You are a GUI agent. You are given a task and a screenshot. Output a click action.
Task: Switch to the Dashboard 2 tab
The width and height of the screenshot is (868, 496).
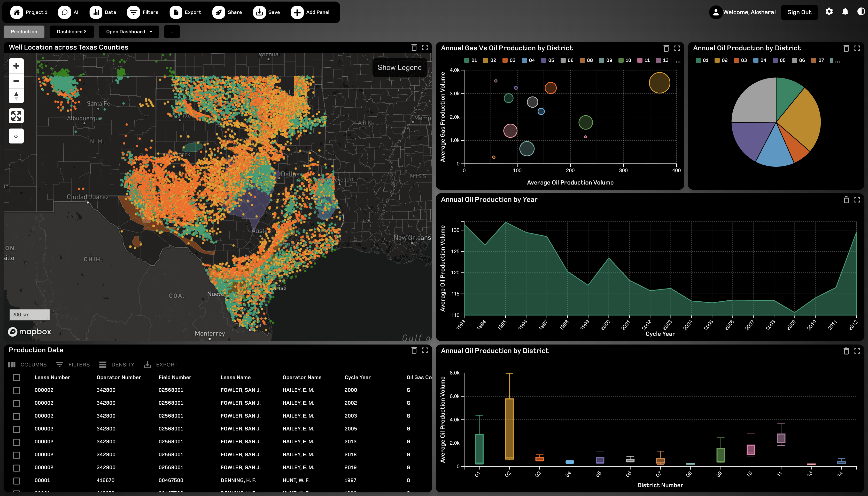(x=72, y=32)
